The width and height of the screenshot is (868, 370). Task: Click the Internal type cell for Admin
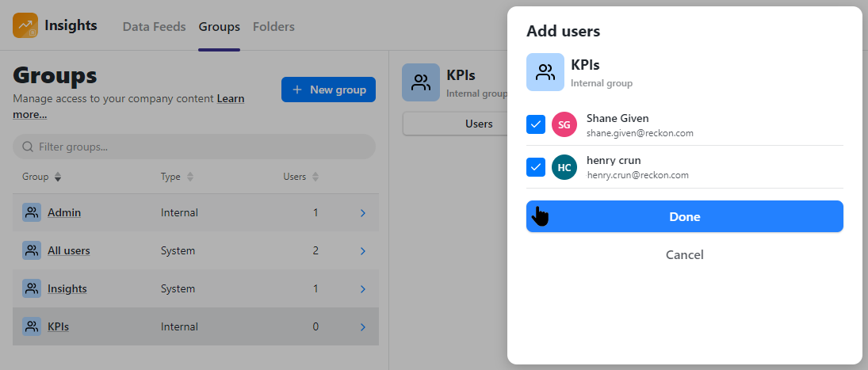coord(179,212)
